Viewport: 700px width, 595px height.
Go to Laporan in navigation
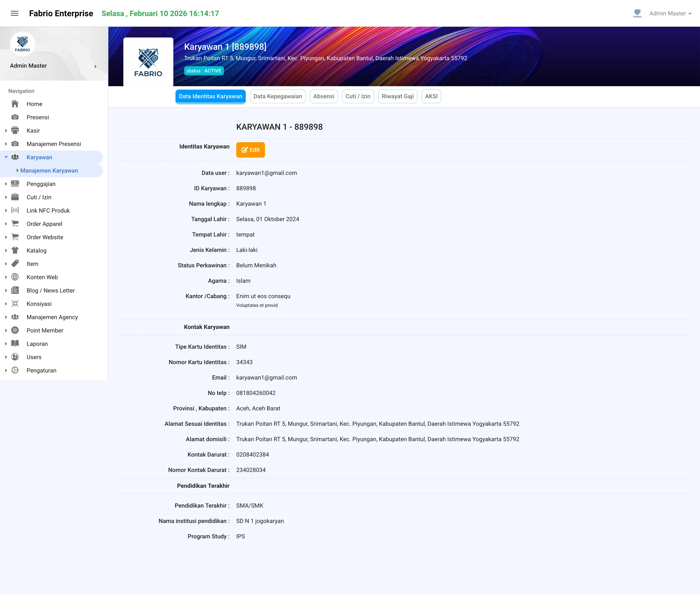point(37,344)
